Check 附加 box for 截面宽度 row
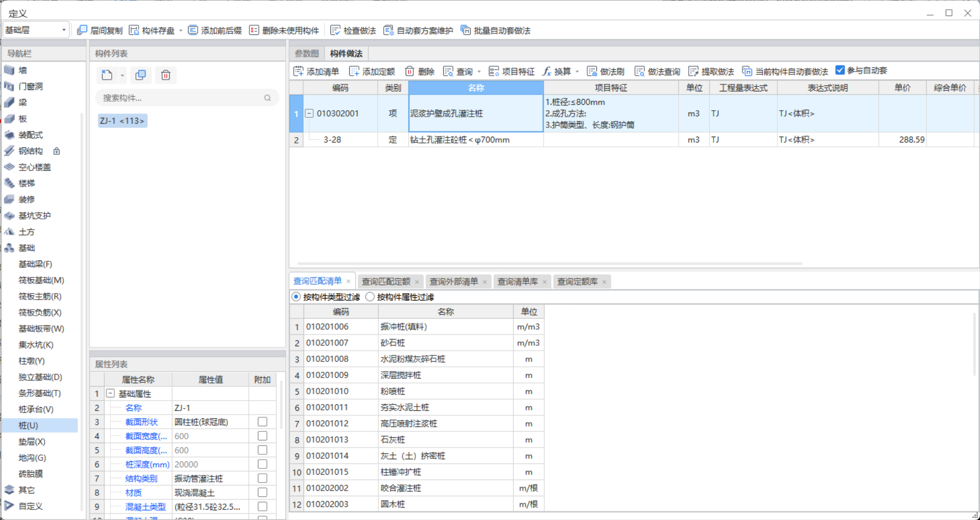Screen dimensions: 980x520 pyautogui.click(x=262, y=436)
